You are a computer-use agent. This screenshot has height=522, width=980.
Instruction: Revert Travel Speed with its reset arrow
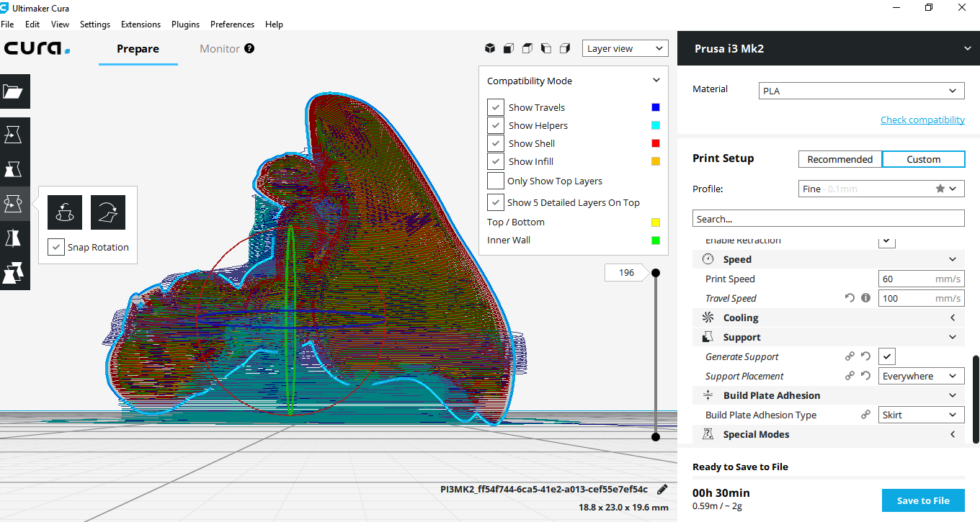(x=850, y=298)
